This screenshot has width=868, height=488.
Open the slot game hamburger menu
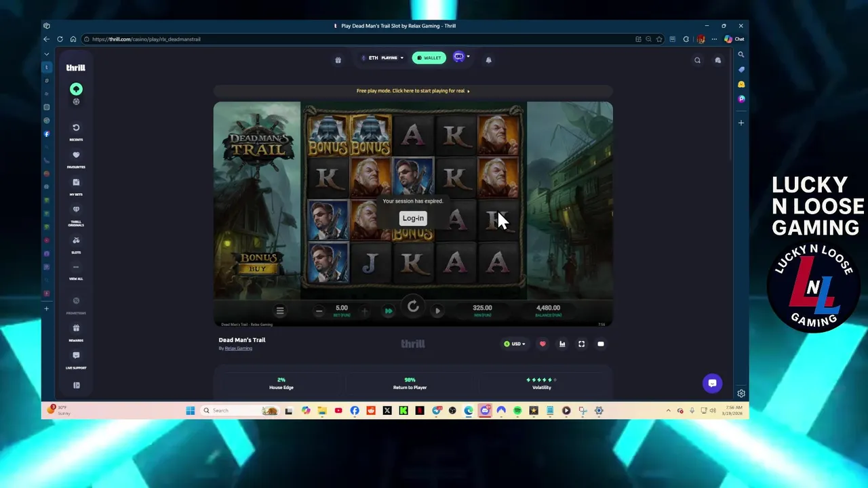[x=279, y=310]
